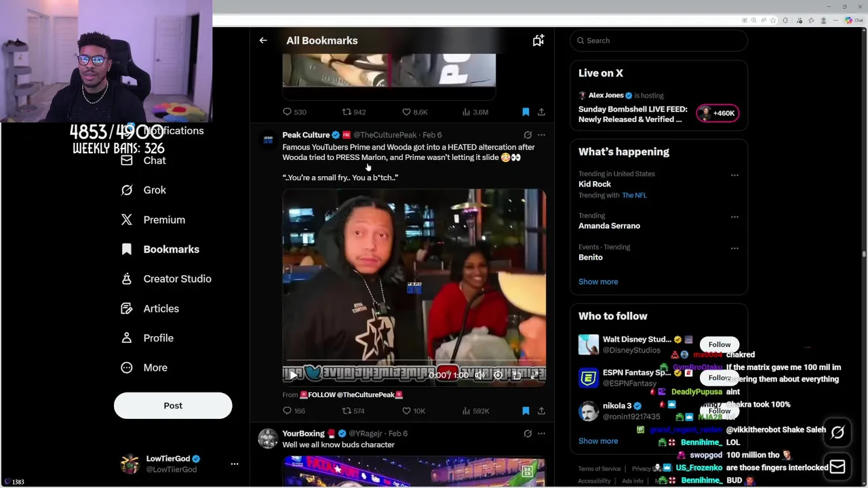This screenshot has height=488, width=868.
Task: Remove bookmark on the 3.6M views post
Action: coord(526,112)
